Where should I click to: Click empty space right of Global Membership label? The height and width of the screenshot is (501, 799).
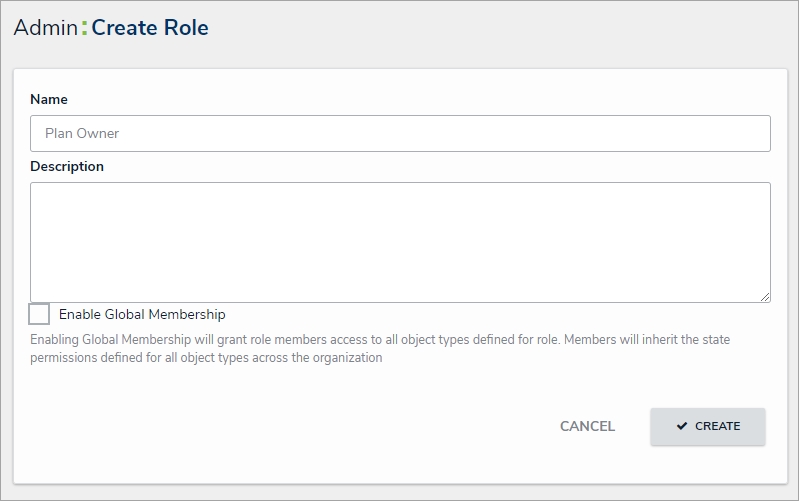[500, 314]
